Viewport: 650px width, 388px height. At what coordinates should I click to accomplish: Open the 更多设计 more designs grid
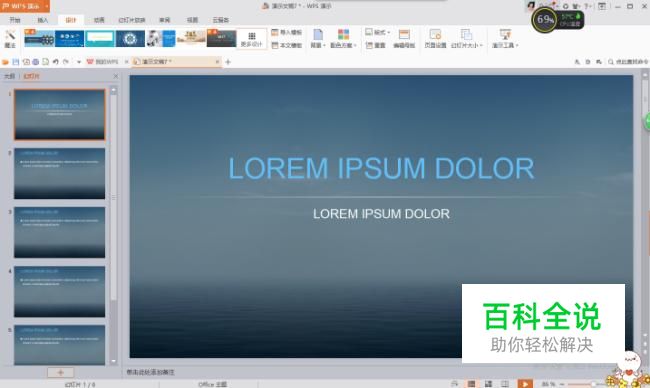pyautogui.click(x=252, y=39)
